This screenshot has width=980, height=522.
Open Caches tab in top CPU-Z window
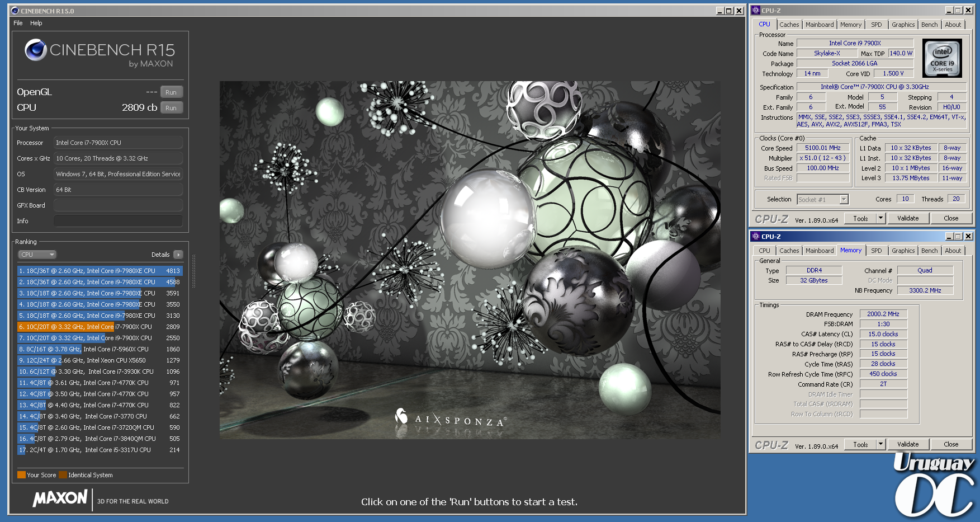pos(789,25)
